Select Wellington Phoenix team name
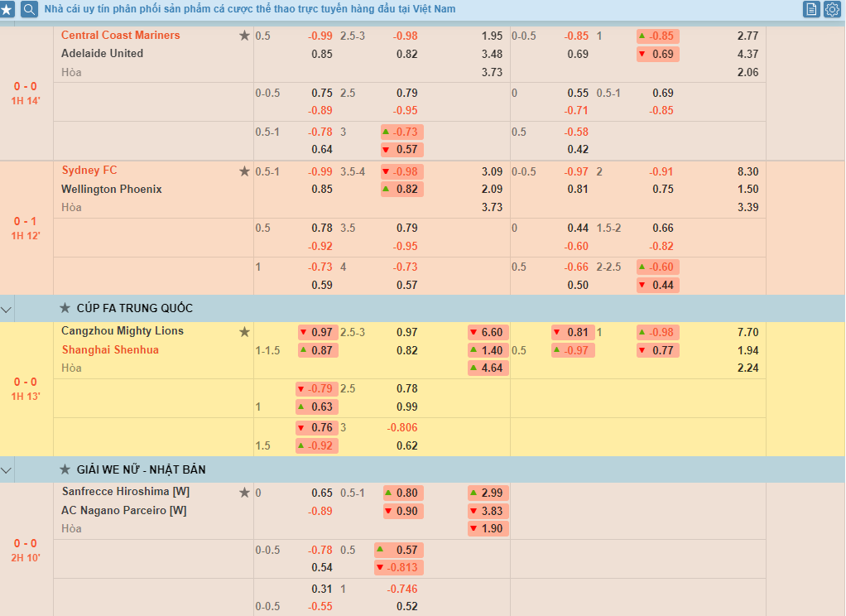The height and width of the screenshot is (616, 846). 111,189
